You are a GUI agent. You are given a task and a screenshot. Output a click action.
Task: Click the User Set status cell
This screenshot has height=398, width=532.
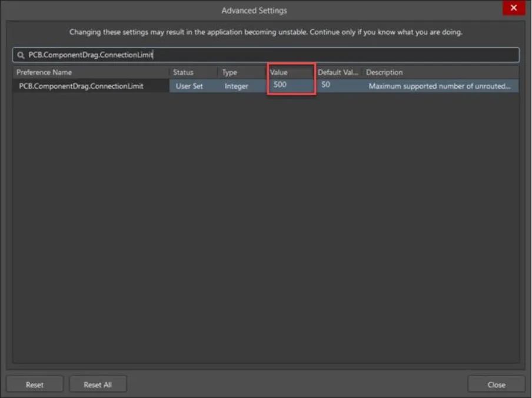tap(189, 86)
